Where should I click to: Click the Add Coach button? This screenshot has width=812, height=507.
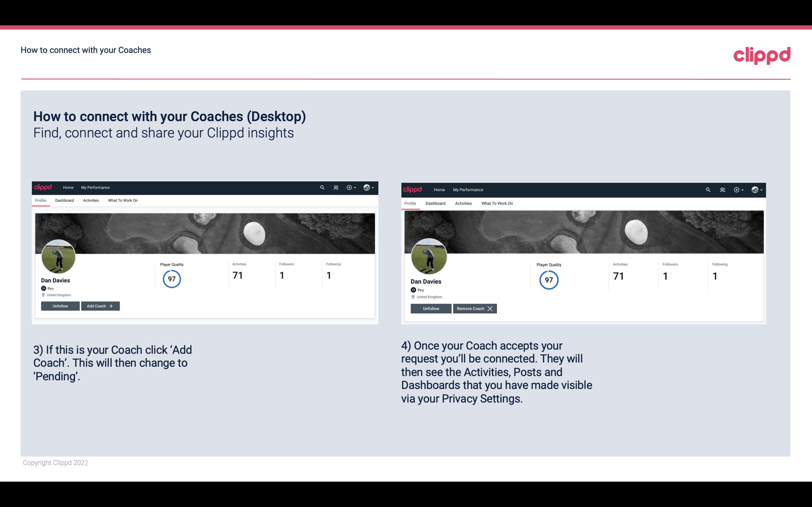point(99,306)
